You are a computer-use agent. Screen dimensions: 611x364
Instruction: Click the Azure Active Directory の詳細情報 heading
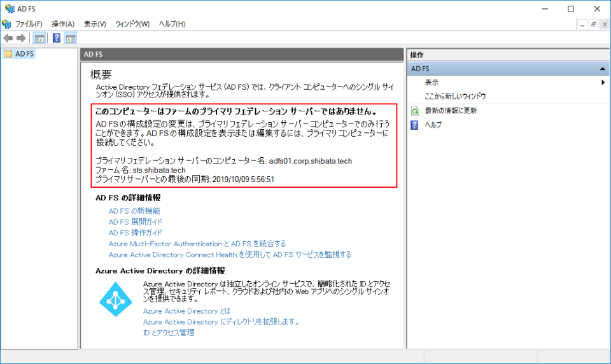(160, 271)
